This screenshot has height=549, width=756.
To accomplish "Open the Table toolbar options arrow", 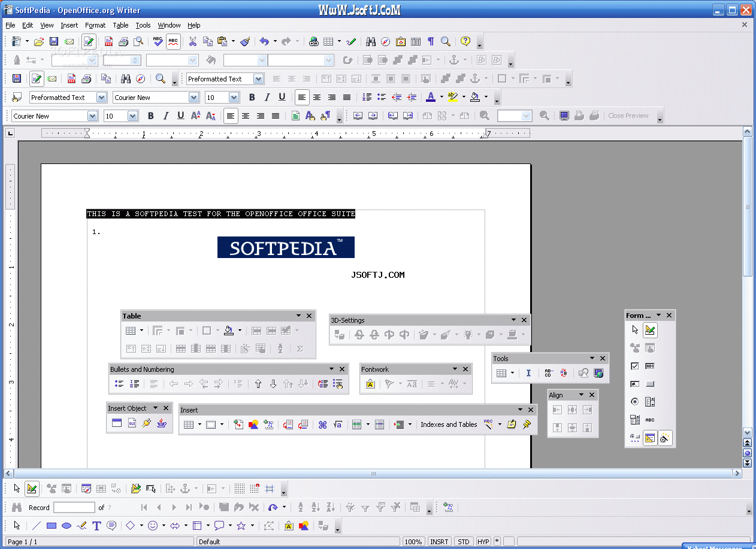I will [x=298, y=316].
